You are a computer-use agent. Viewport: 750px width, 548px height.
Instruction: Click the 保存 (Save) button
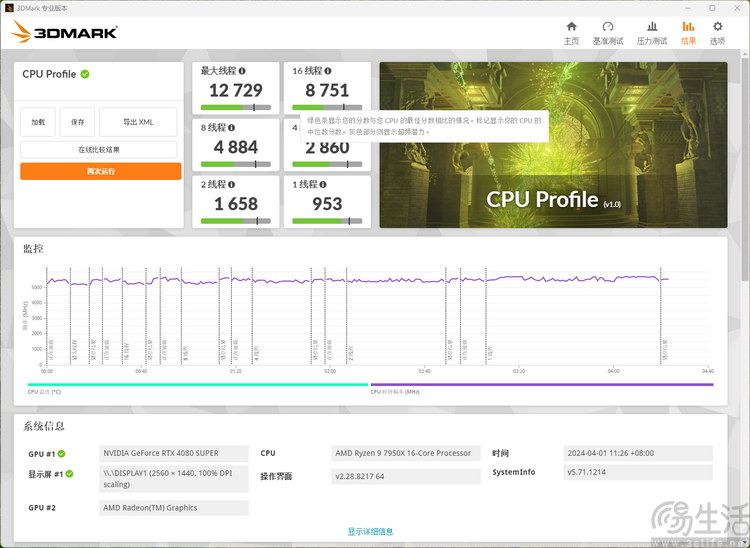[77, 122]
